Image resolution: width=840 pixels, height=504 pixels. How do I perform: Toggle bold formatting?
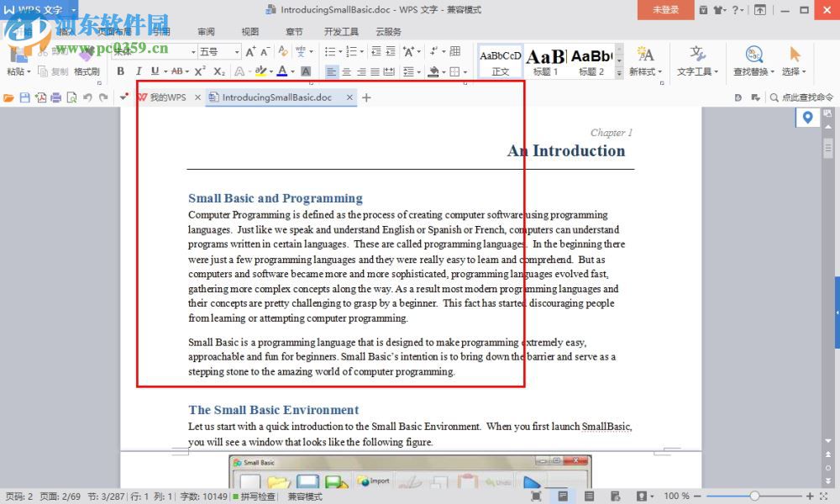pyautogui.click(x=120, y=71)
